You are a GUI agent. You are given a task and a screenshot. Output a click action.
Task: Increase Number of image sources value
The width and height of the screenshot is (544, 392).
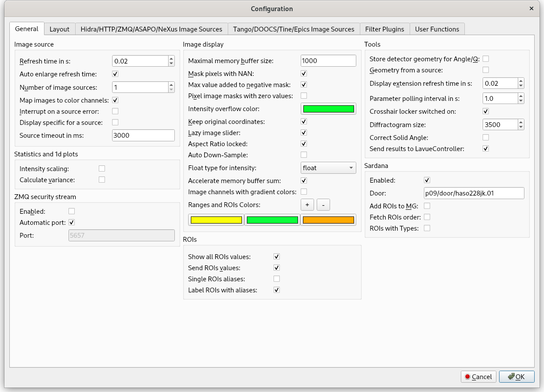click(x=171, y=85)
